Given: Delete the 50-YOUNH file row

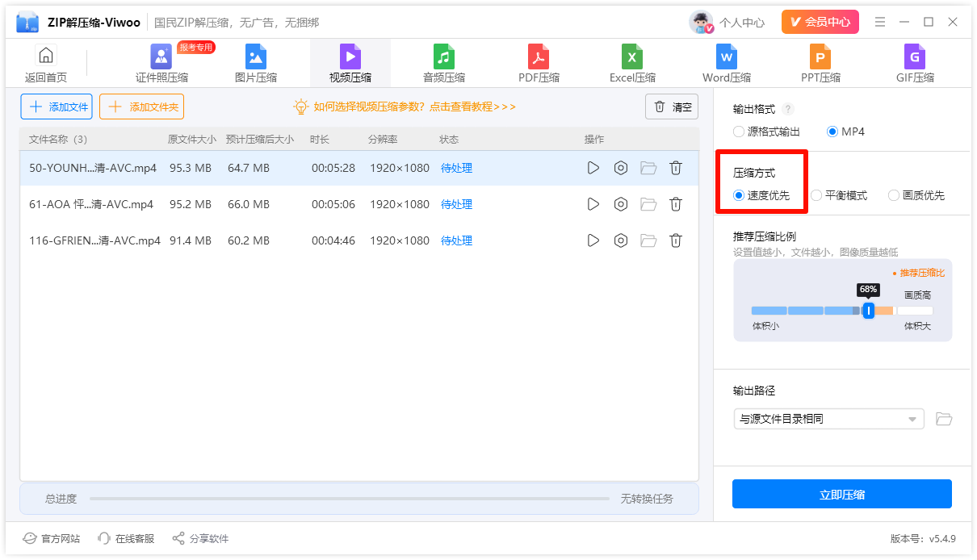Looking at the screenshot, I should point(676,168).
